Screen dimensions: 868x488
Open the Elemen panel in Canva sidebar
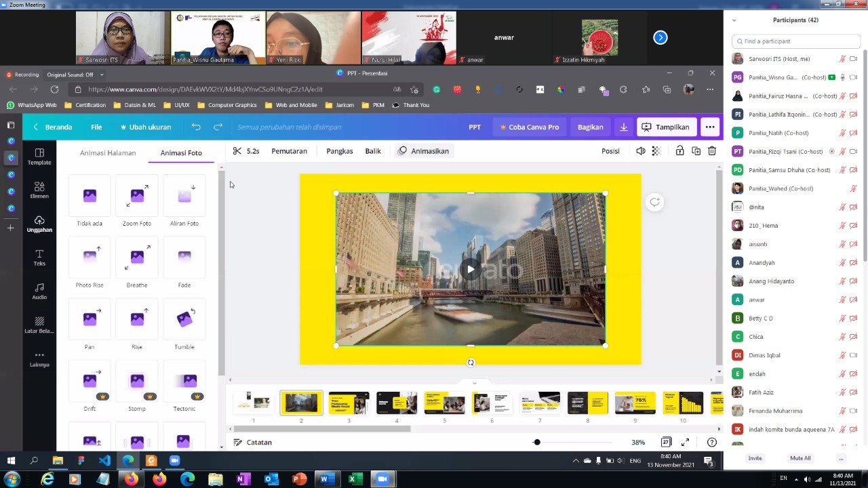click(39, 190)
